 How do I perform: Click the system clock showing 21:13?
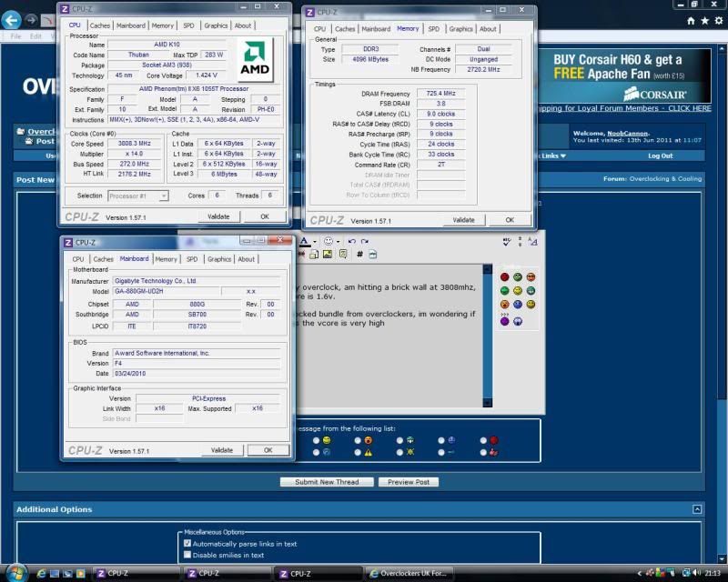click(713, 574)
